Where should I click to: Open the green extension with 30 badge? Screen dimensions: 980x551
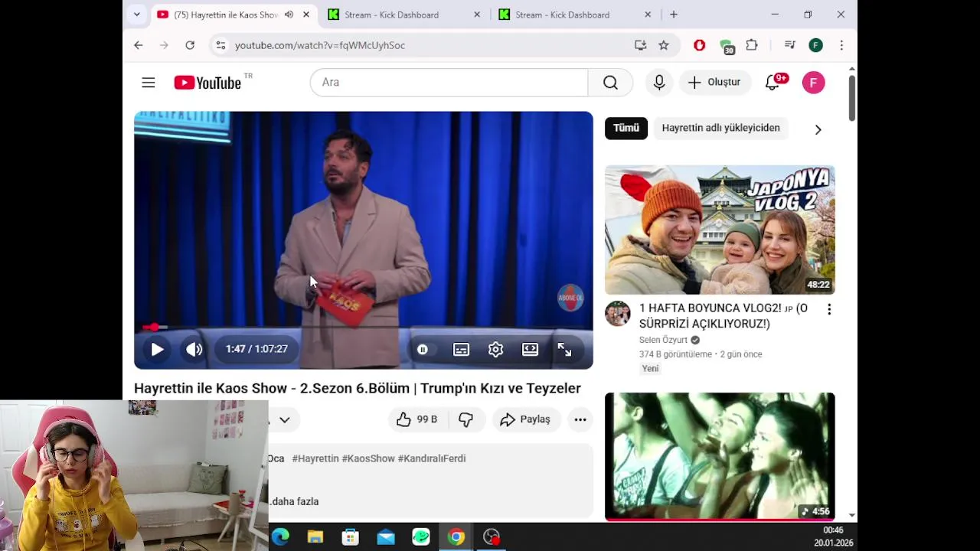[726, 46]
